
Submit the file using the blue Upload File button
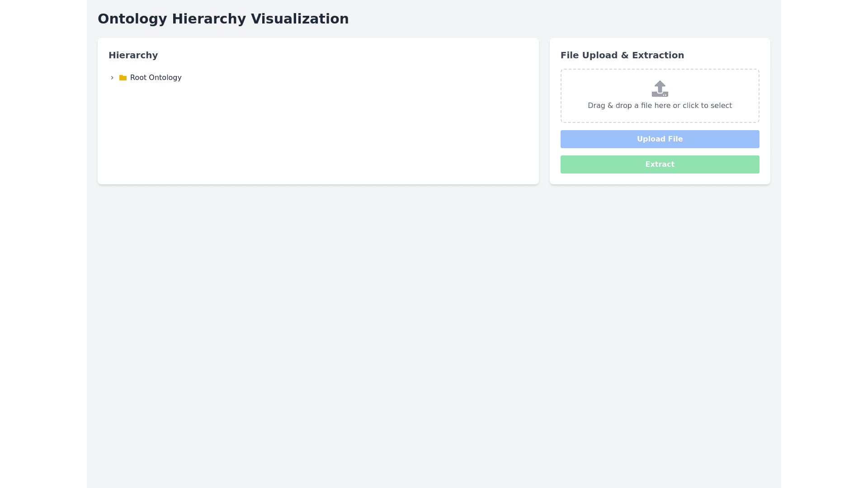(660, 139)
